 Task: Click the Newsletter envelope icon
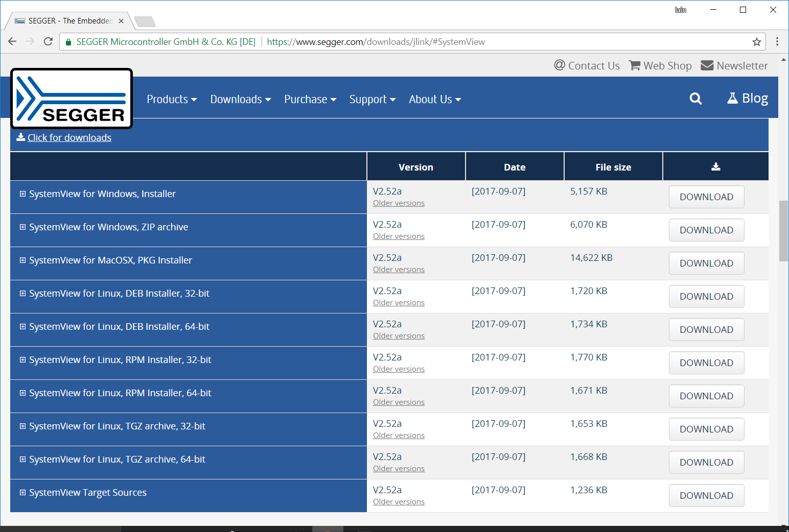click(x=707, y=65)
